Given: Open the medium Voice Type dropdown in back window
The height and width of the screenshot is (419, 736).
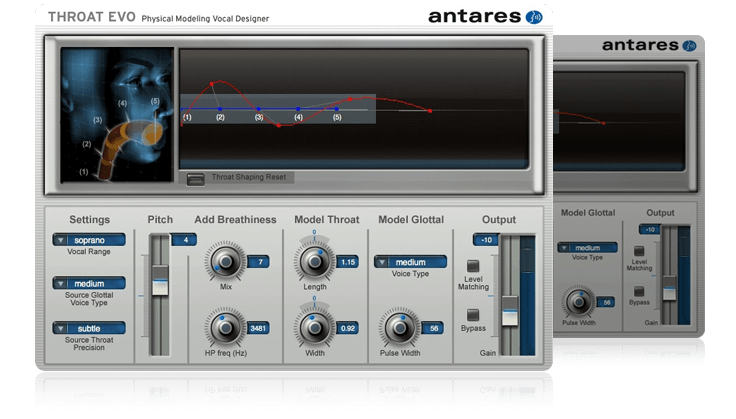Looking at the screenshot, I should [x=587, y=247].
